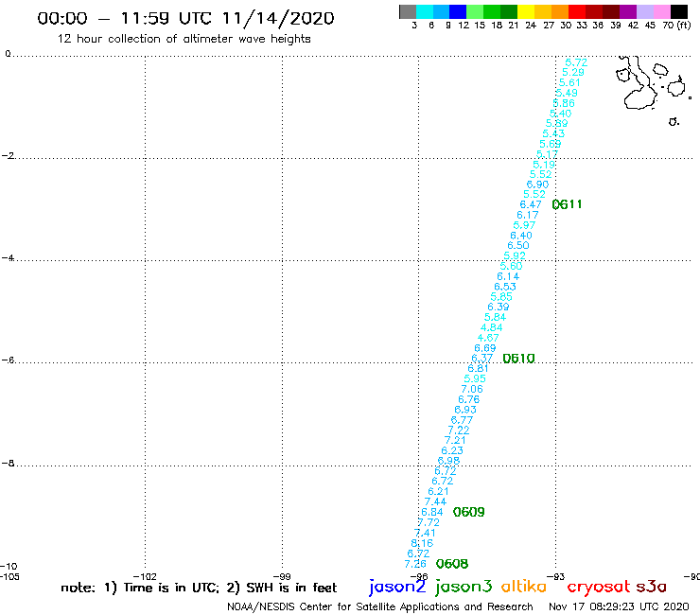Click the date range title text

(x=185, y=18)
